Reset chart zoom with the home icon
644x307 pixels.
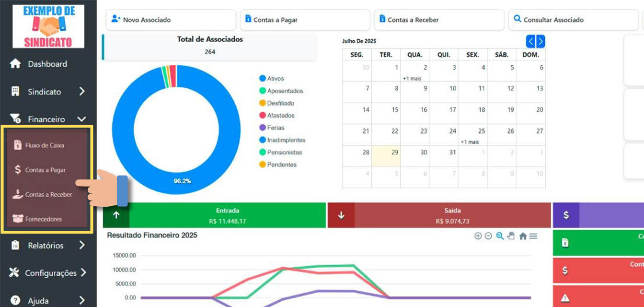[x=523, y=236]
